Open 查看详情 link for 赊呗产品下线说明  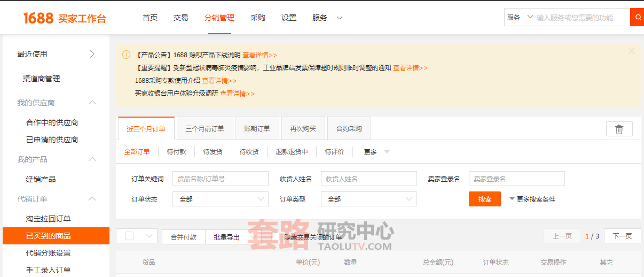click(x=260, y=55)
